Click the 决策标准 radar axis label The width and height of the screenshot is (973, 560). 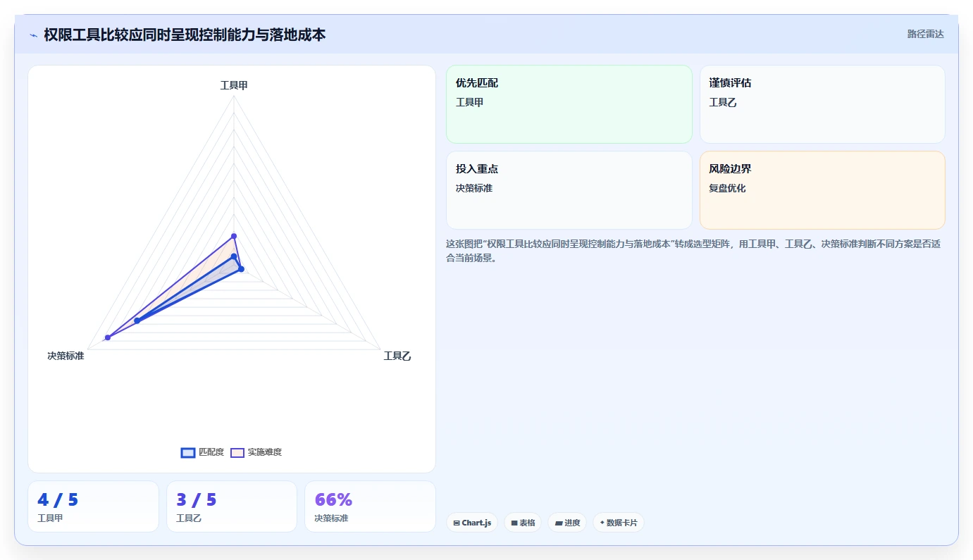tap(66, 356)
